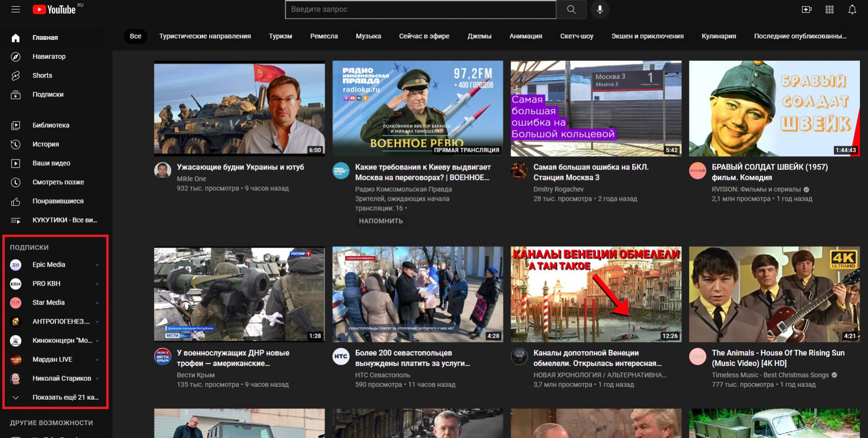The height and width of the screenshot is (438, 868).
Task: Open the hamburger guide menu
Action: [x=16, y=9]
